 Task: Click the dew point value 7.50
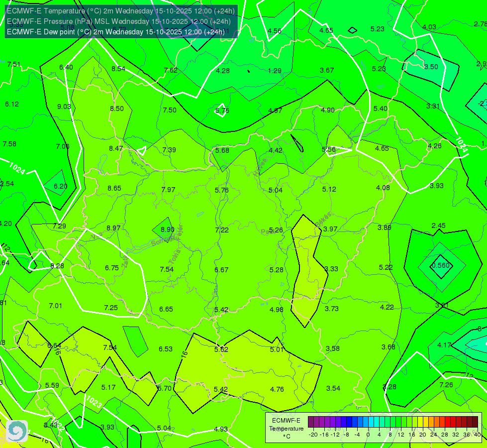pos(170,110)
